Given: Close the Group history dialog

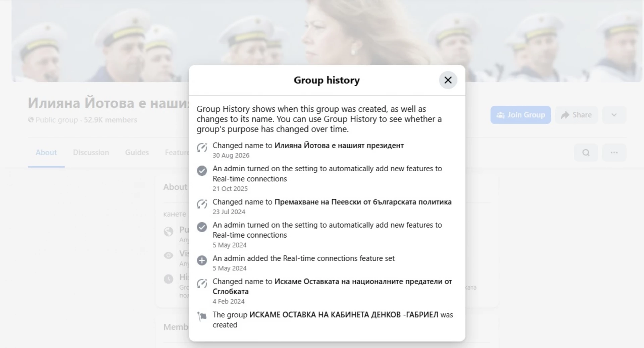Looking at the screenshot, I should point(448,80).
